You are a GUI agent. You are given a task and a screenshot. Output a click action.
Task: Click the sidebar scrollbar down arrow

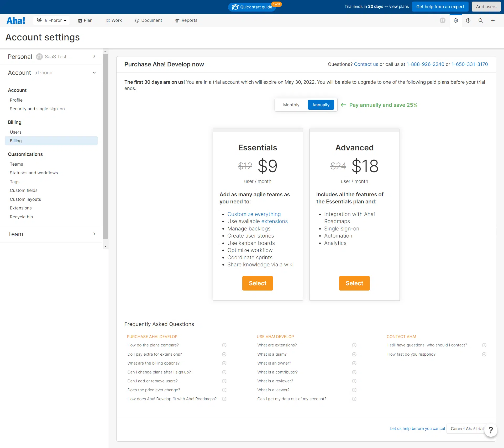(x=106, y=246)
